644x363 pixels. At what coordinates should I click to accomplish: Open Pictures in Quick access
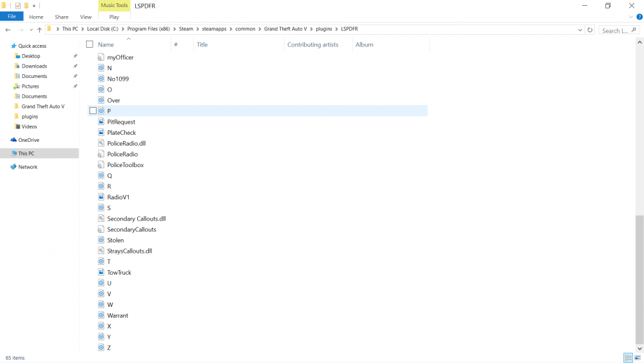(30, 86)
